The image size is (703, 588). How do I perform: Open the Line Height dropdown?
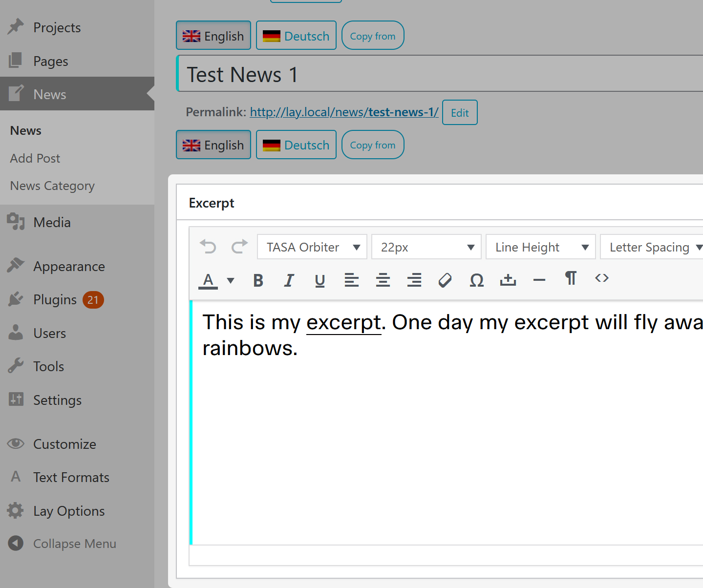[540, 247]
